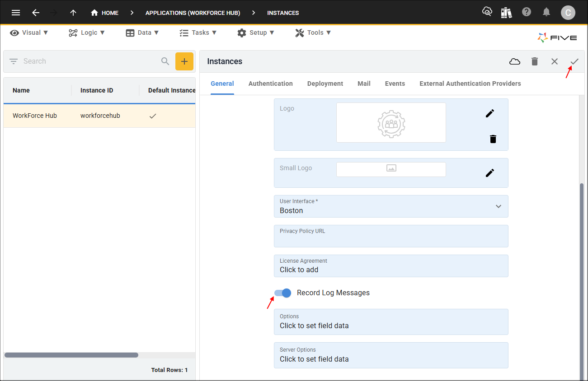
Task: Open the help question mark icon
Action: [527, 12]
